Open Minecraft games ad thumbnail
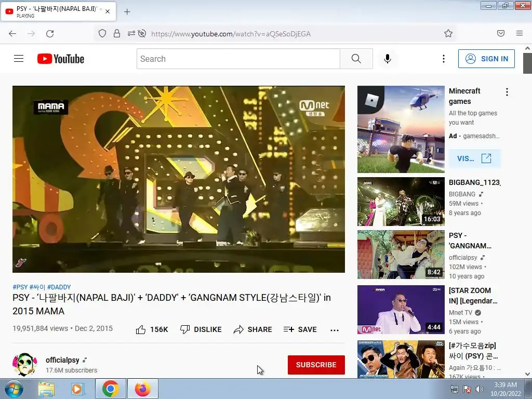Screen dimensions: 532x399 (401, 129)
